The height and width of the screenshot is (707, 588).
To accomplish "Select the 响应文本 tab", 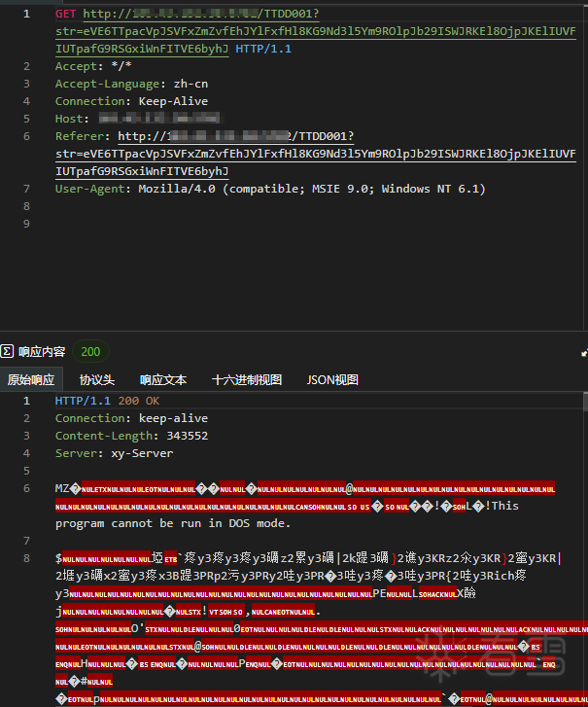I will [163, 379].
